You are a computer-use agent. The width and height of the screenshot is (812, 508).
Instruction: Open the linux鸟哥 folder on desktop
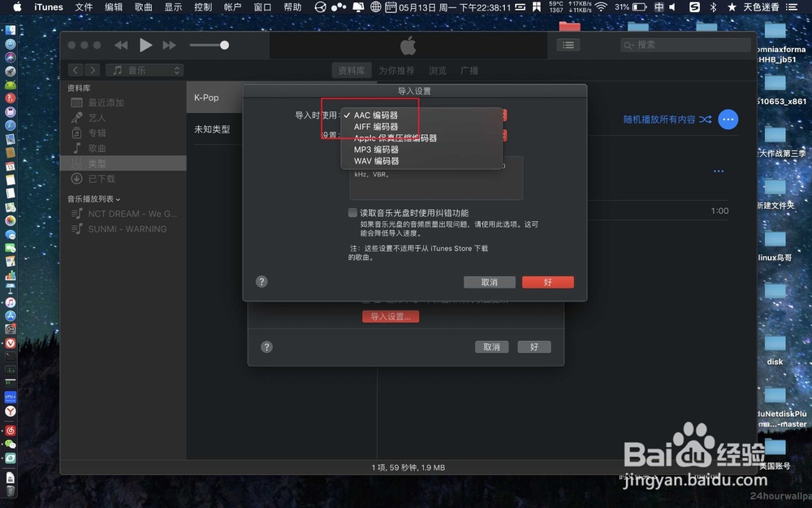(x=775, y=245)
